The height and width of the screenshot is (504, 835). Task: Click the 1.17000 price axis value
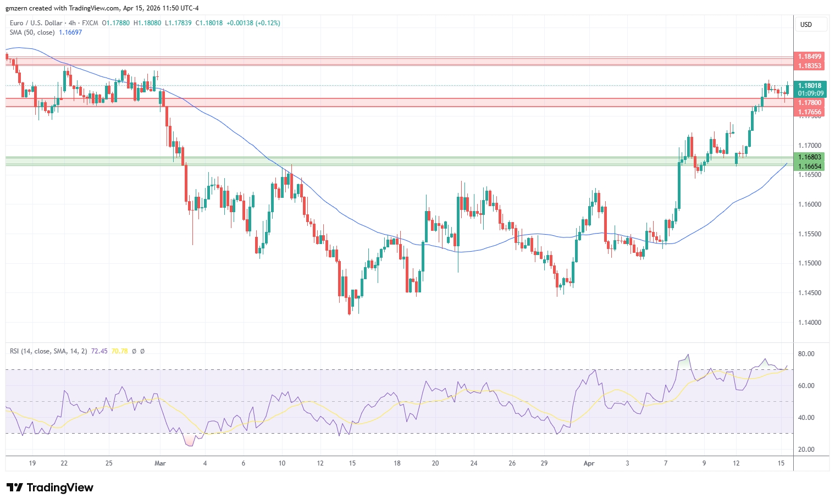pos(810,146)
